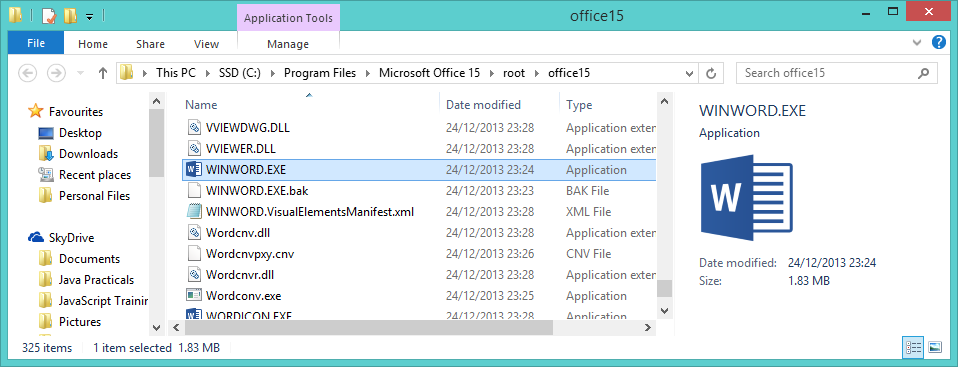Click This PC in the breadcrumb
This screenshot has height=367, width=958.
pos(175,73)
